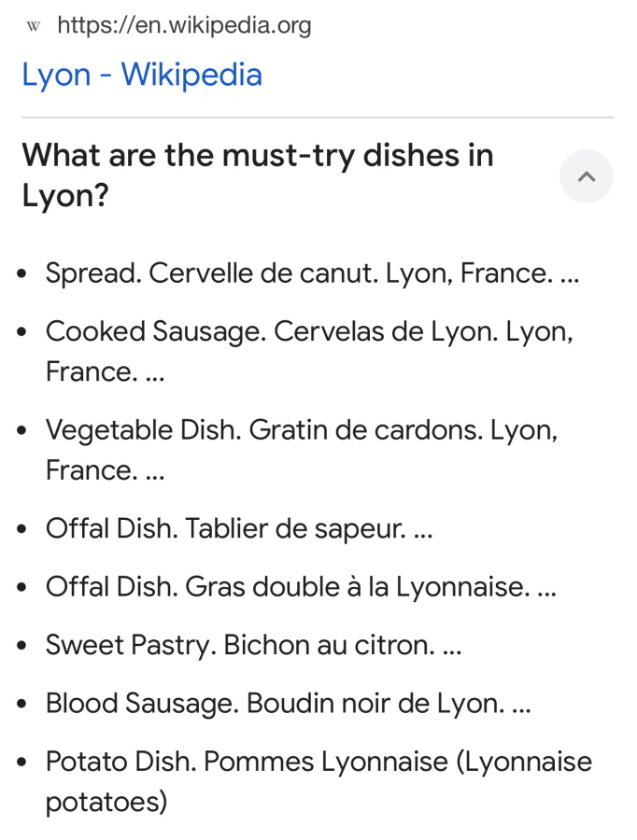This screenshot has width=637, height=840.
Task: Select the Tablier de sapeur offal dish entry
Action: [239, 529]
